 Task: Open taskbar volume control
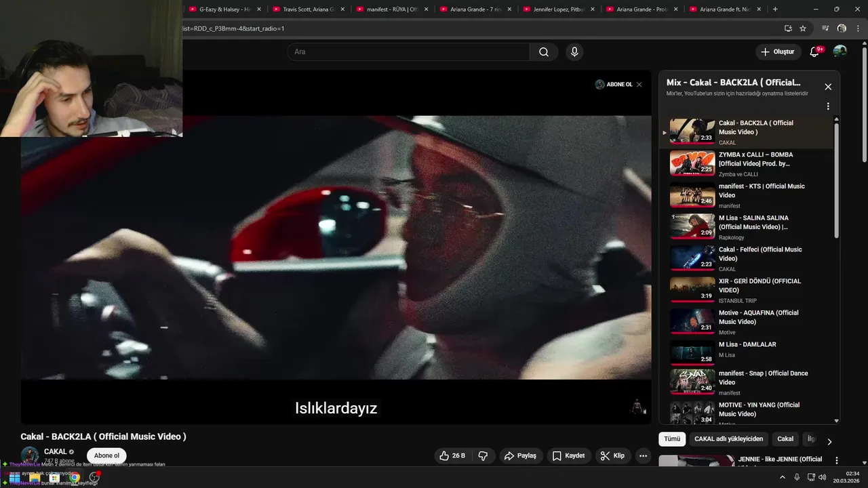[x=823, y=477]
